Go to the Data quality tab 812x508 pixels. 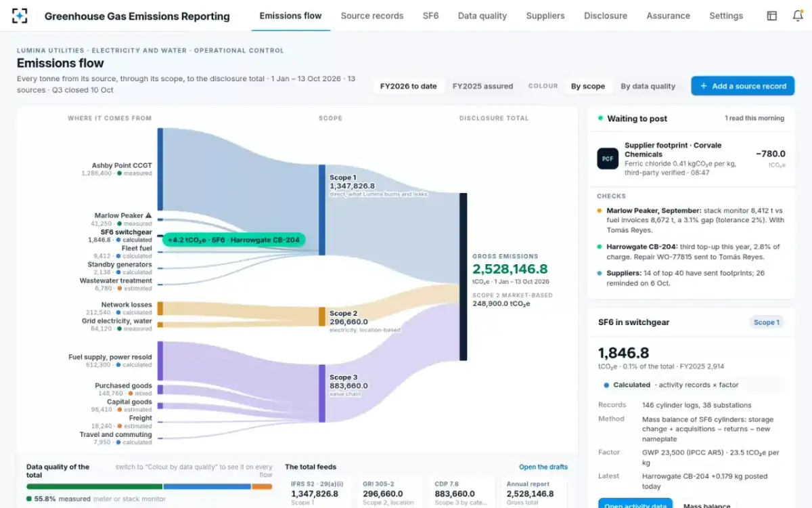[482, 16]
